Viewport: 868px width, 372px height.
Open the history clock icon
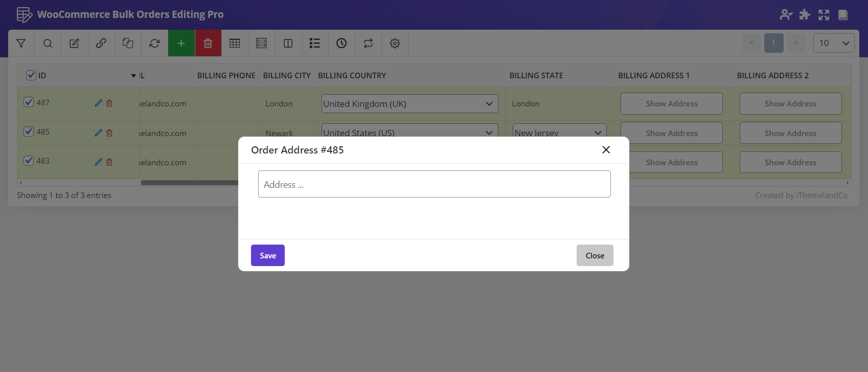(341, 43)
